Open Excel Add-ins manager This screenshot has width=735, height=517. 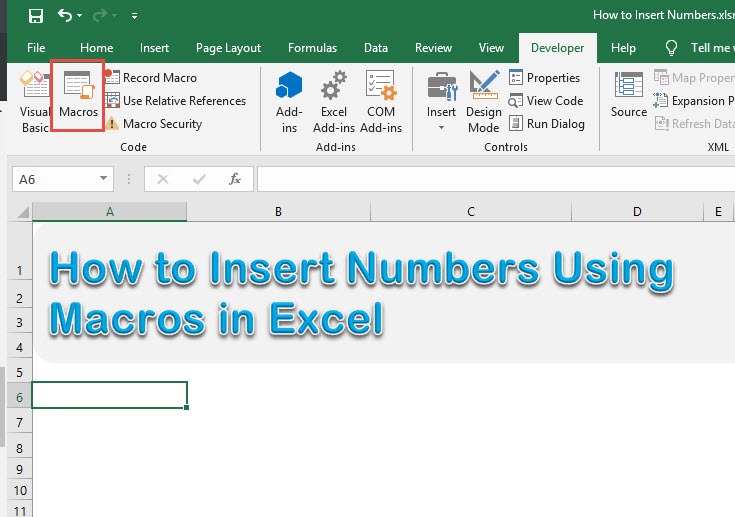334,101
